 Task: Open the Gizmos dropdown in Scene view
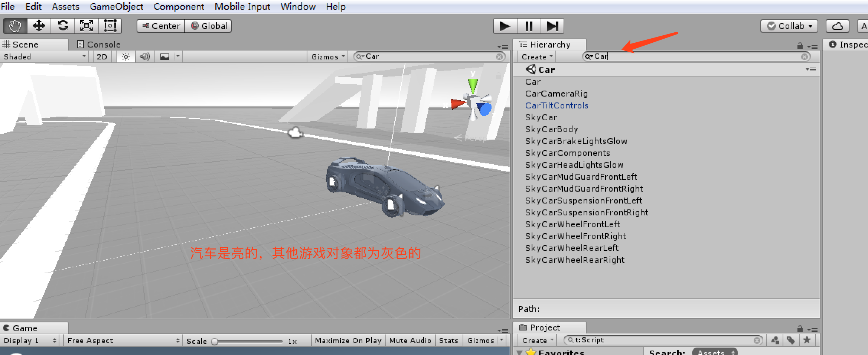(327, 56)
